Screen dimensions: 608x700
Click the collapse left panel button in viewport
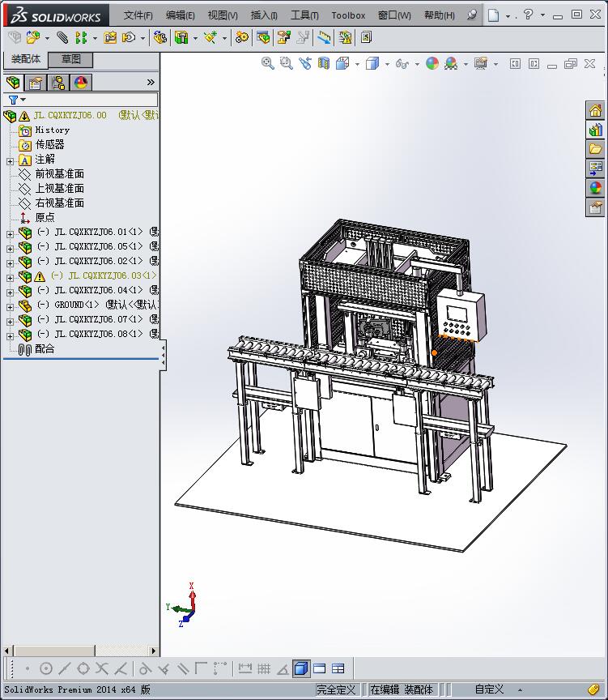tap(515, 64)
